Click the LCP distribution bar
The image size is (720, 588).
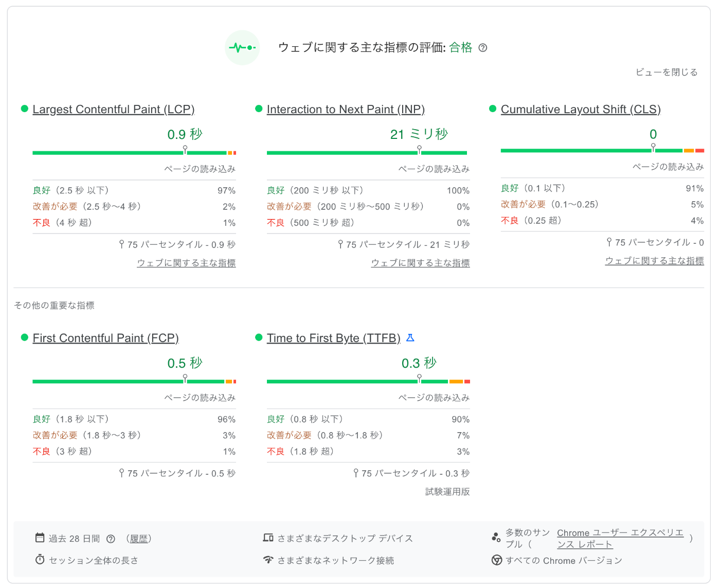tap(134, 153)
